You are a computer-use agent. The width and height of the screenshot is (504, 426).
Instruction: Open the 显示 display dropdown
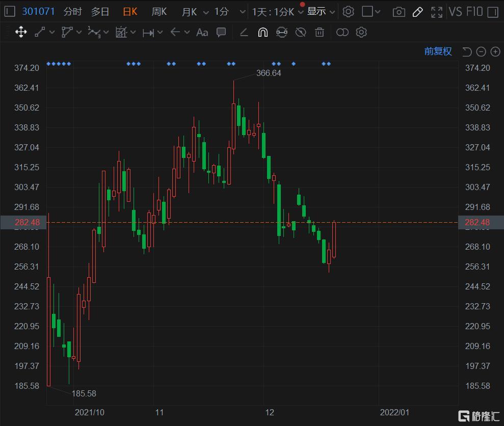point(321,12)
